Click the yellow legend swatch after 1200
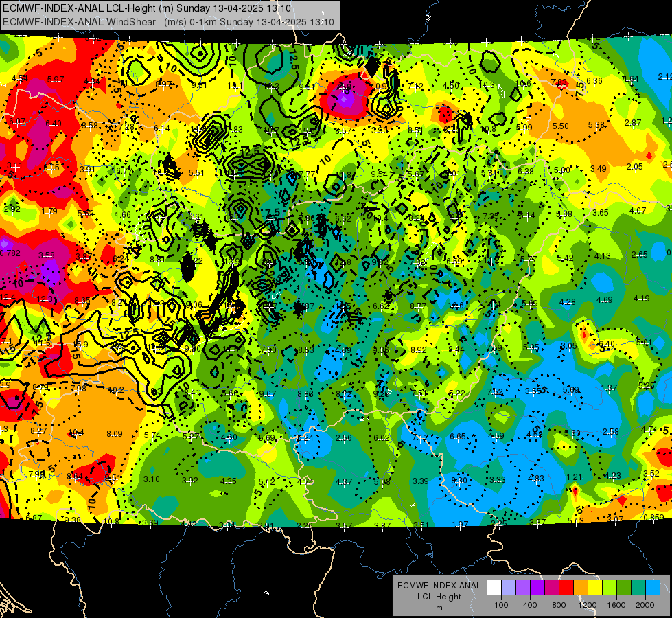This screenshot has width=672, height=618. (x=595, y=588)
